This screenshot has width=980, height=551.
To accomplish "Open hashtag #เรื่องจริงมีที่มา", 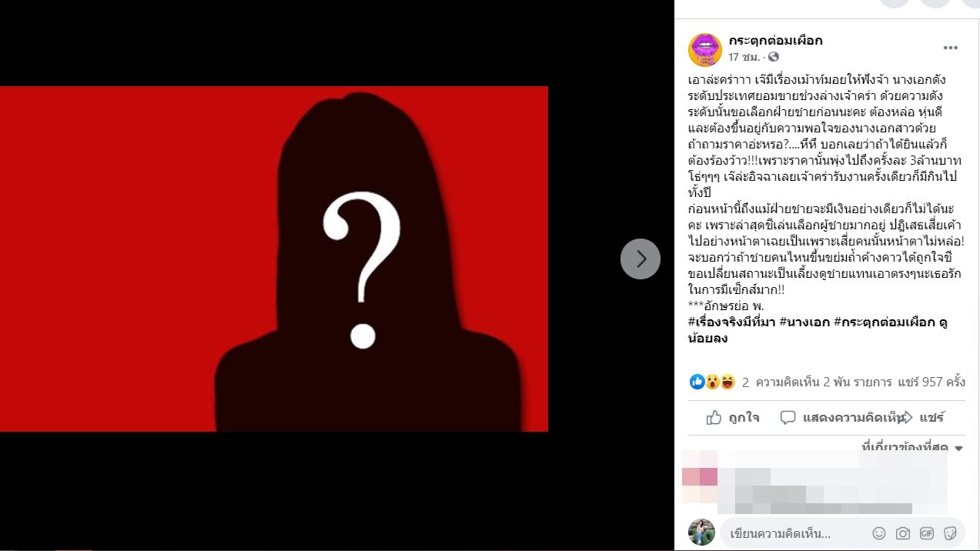I will 731,323.
